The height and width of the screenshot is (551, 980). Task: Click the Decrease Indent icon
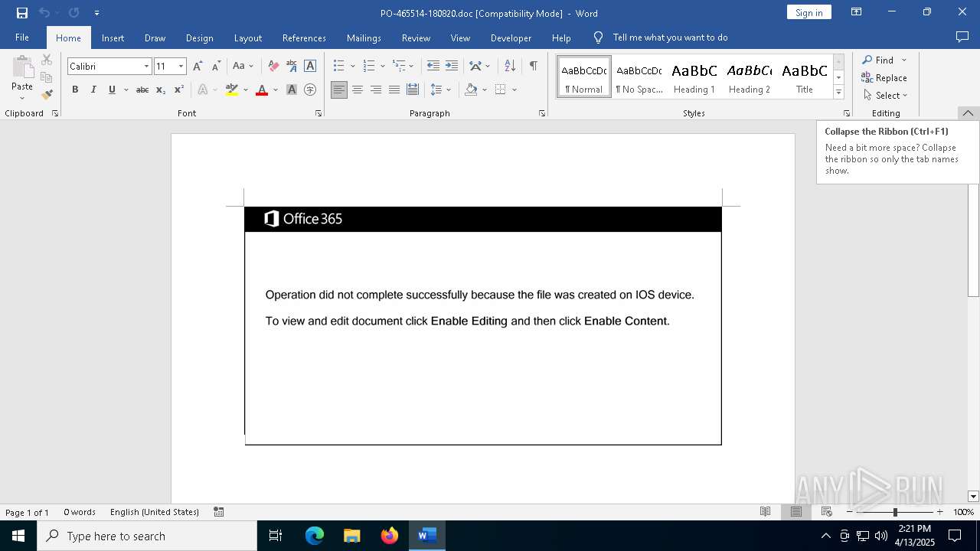433,66
